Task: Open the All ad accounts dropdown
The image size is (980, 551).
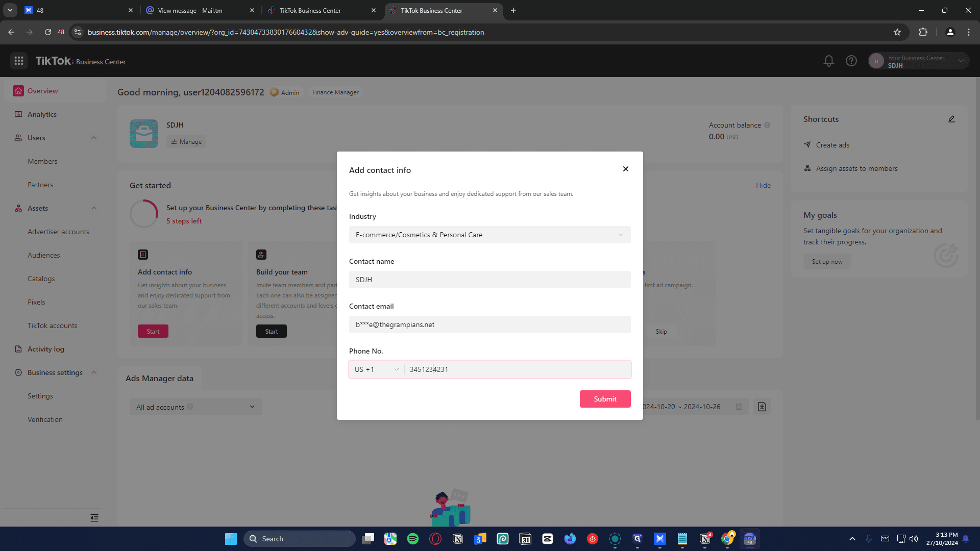Action: pos(196,407)
